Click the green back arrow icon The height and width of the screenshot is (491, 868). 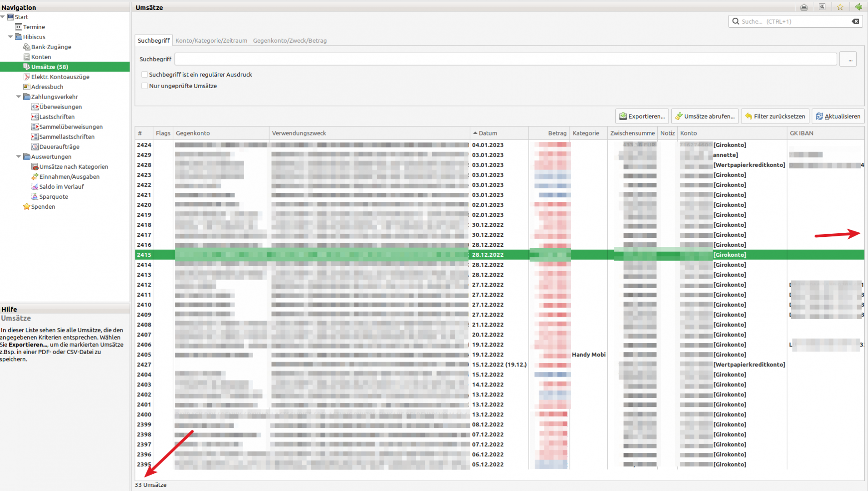coord(858,7)
